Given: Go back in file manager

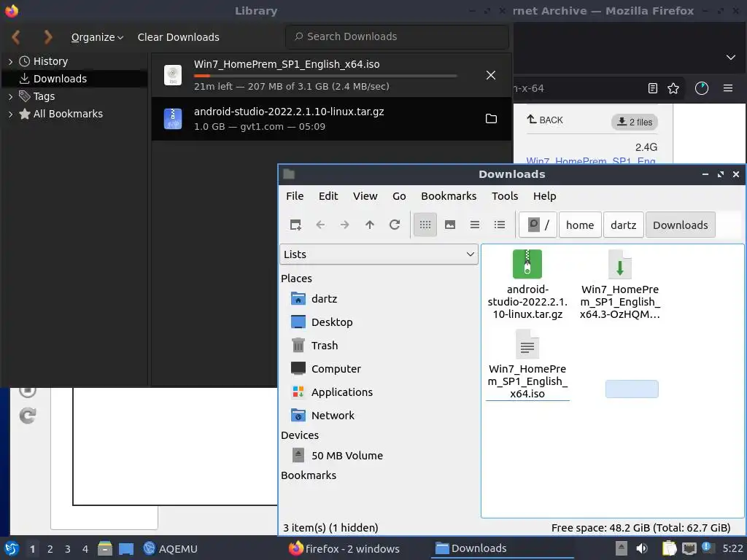Looking at the screenshot, I should [320, 225].
